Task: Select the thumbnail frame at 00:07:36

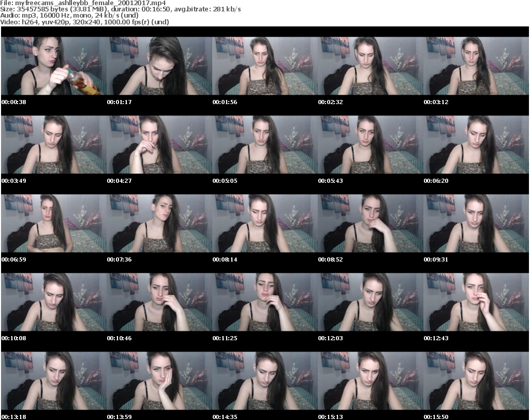Action: tap(159, 224)
